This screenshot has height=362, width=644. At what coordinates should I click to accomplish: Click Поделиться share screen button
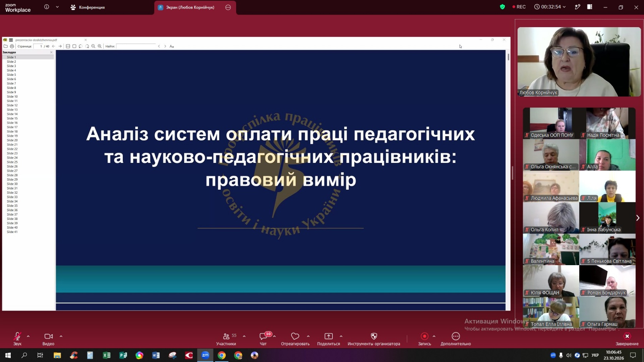coord(328,339)
